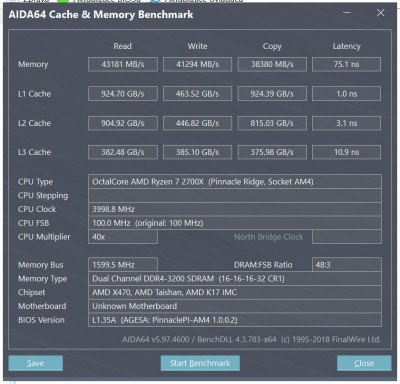The width and height of the screenshot is (400, 384).
Task: Select Memory Copy value 38380 MB/s
Action: 272,64
